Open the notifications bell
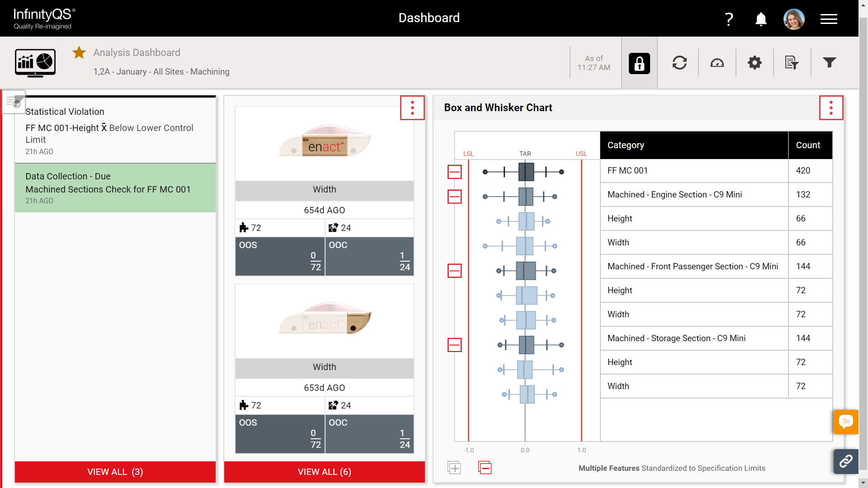This screenshot has height=488, width=868. click(x=760, y=19)
